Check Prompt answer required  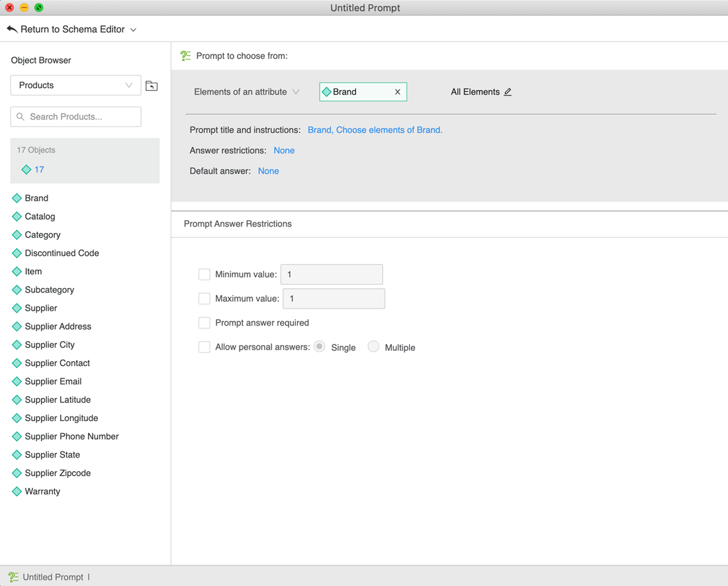(205, 323)
